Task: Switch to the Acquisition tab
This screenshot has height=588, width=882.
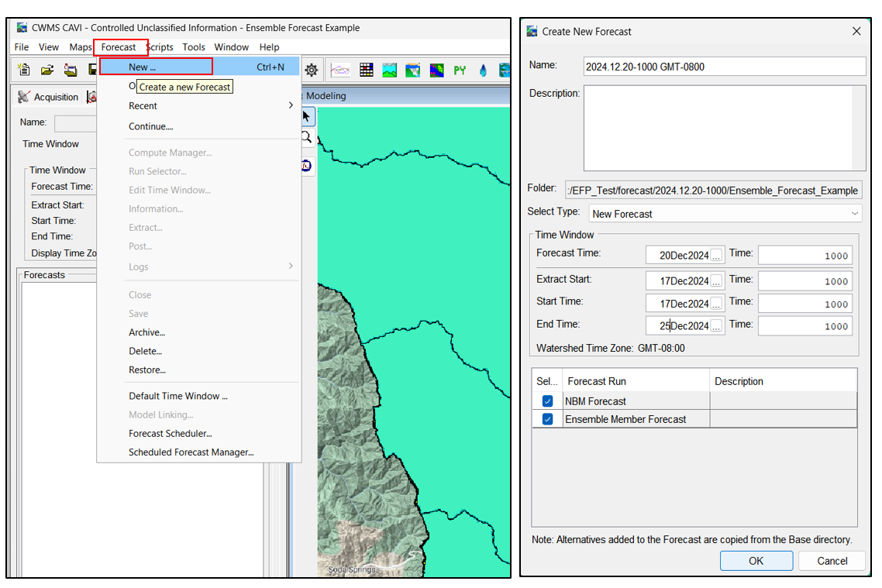Action: (x=48, y=97)
